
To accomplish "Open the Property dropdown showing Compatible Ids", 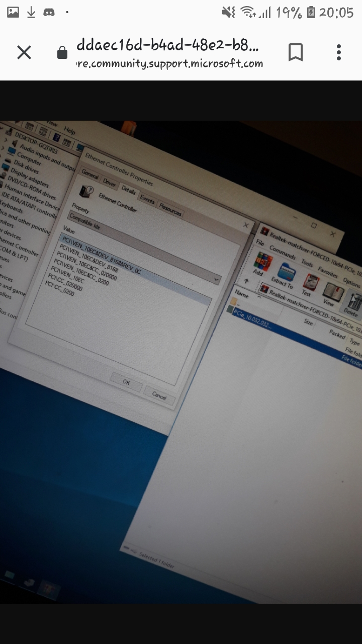I will tap(144, 248).
